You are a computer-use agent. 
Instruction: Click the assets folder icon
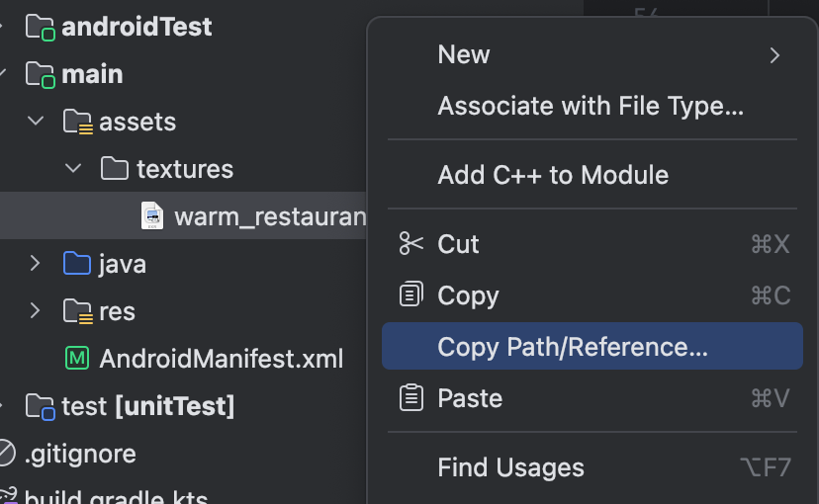tap(78, 123)
